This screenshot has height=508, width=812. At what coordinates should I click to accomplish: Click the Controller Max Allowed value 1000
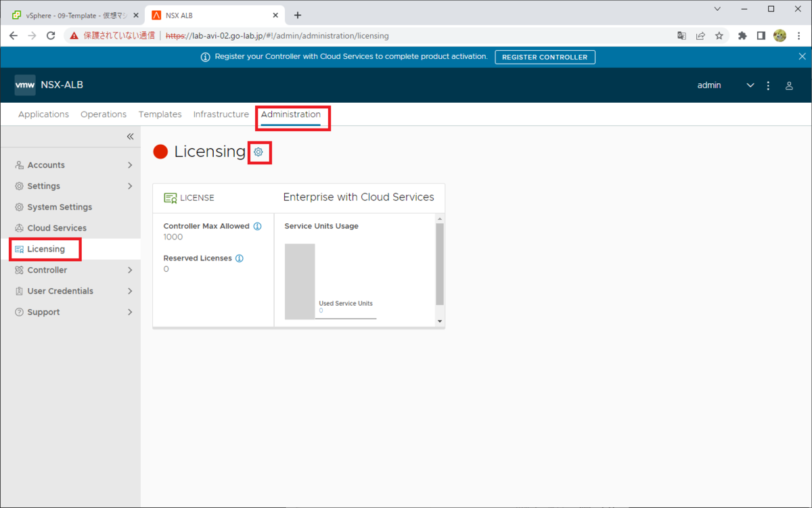[x=173, y=237]
